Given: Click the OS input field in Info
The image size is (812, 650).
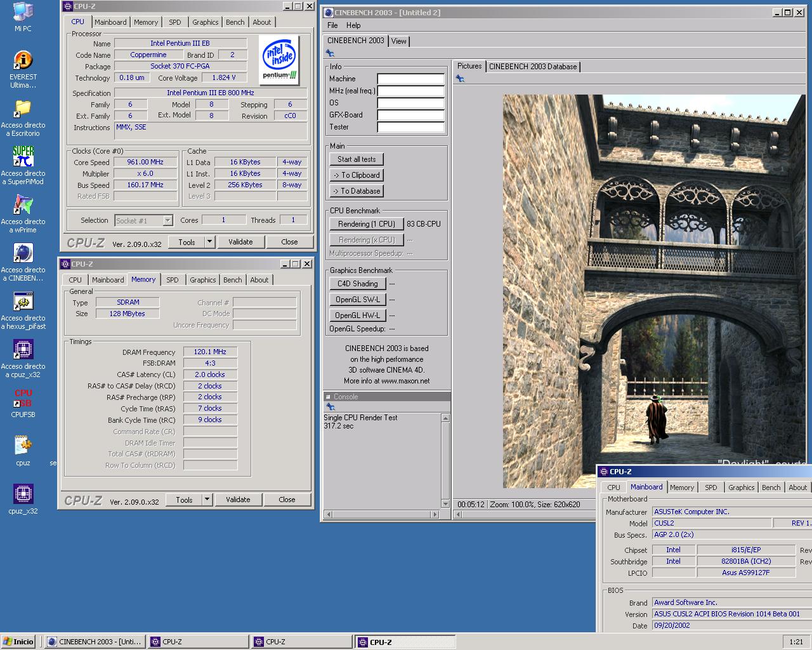Looking at the screenshot, I should point(410,103).
